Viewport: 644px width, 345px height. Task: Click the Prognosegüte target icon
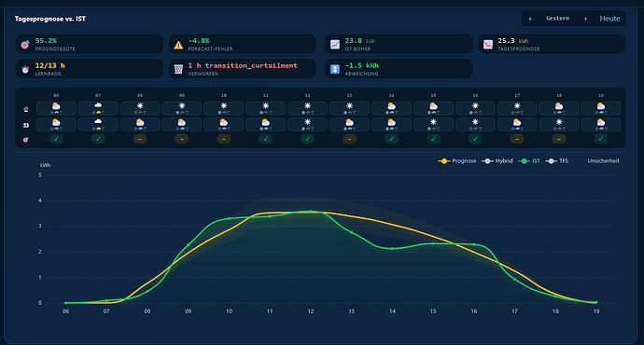(x=25, y=45)
